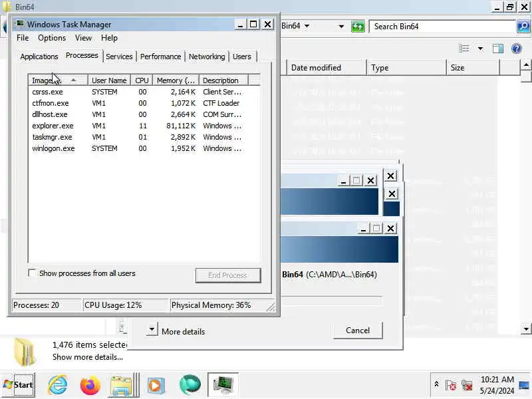Click the Search Bin64 magnifier icon
This screenshot has width=532, height=399.
pyautogui.click(x=523, y=27)
